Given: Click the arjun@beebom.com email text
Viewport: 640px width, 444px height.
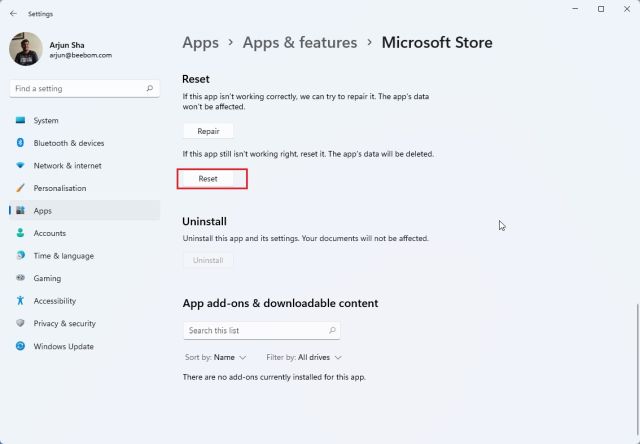Looking at the screenshot, I should coord(81,55).
